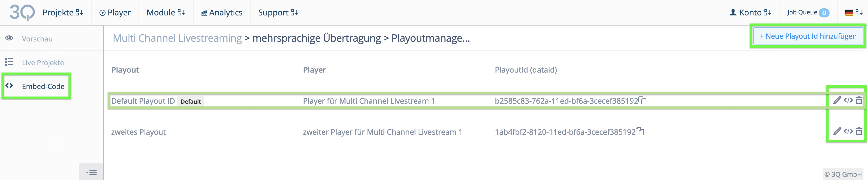Open the language selector with German flag

(x=854, y=12)
